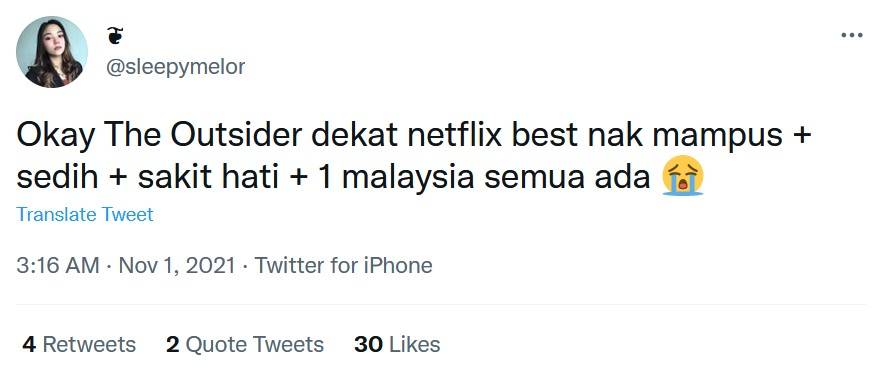Image resolution: width=886 pixels, height=381 pixels.
Task: Open the sleepymelor profile picture
Action: coord(52,52)
